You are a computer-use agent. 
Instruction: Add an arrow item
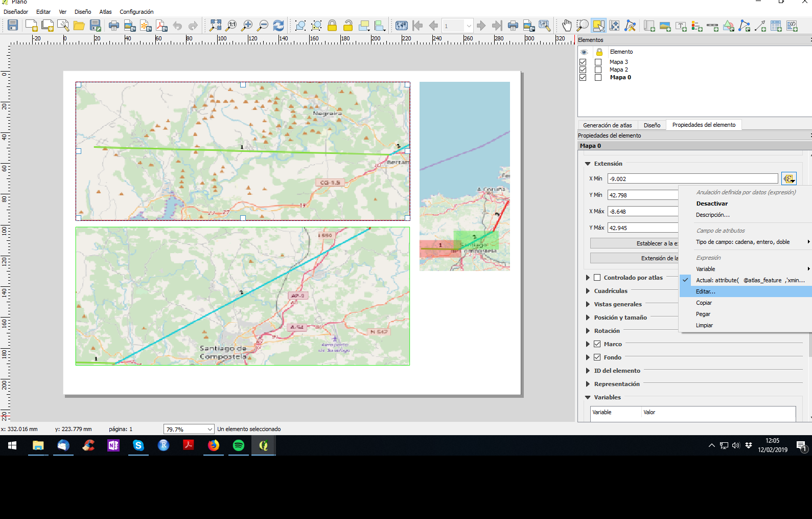click(x=760, y=26)
